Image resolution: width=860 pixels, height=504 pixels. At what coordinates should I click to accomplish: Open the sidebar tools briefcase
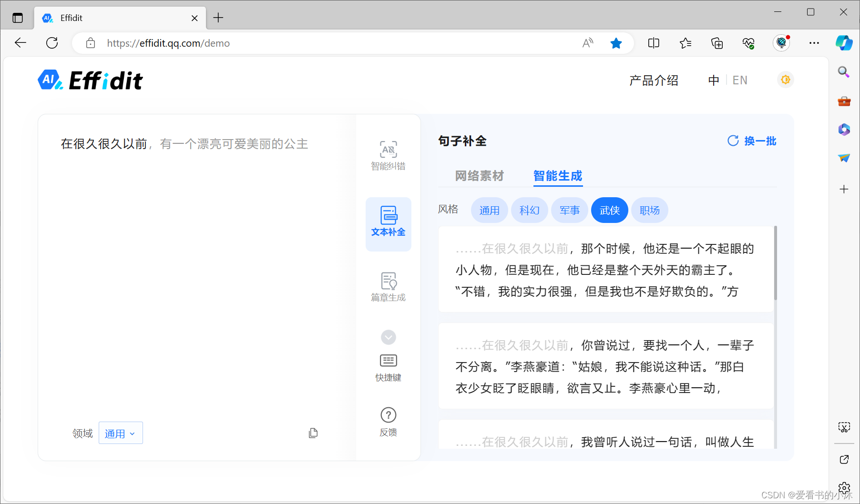(x=844, y=101)
